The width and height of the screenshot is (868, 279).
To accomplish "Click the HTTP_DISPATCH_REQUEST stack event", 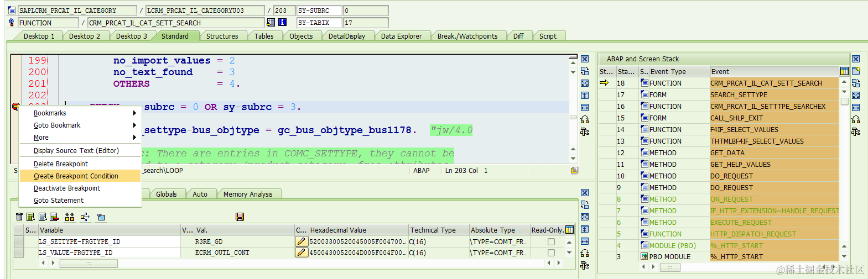I will point(774,234).
